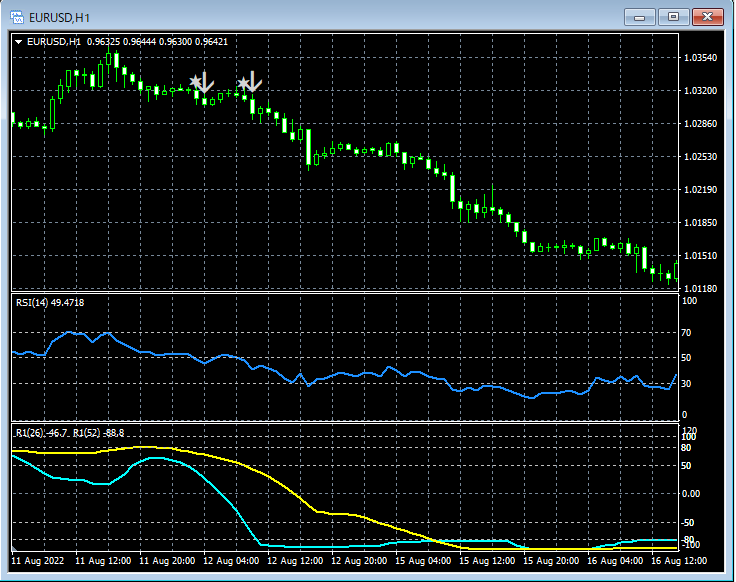736x582 pixels.
Task: Click the 16 Aug 12:00 time axis label
Action: point(678,562)
